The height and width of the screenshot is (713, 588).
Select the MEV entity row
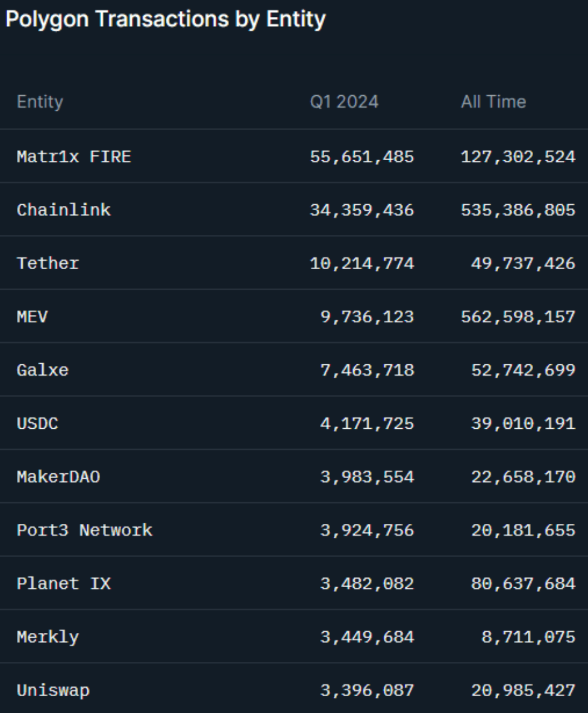click(32, 317)
